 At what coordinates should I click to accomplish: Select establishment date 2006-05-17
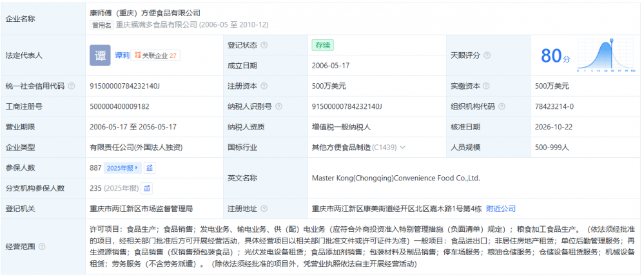pyautogui.click(x=331, y=66)
